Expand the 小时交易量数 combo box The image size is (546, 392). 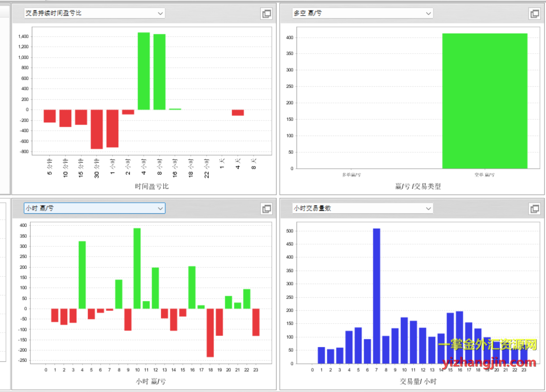pyautogui.click(x=362, y=208)
